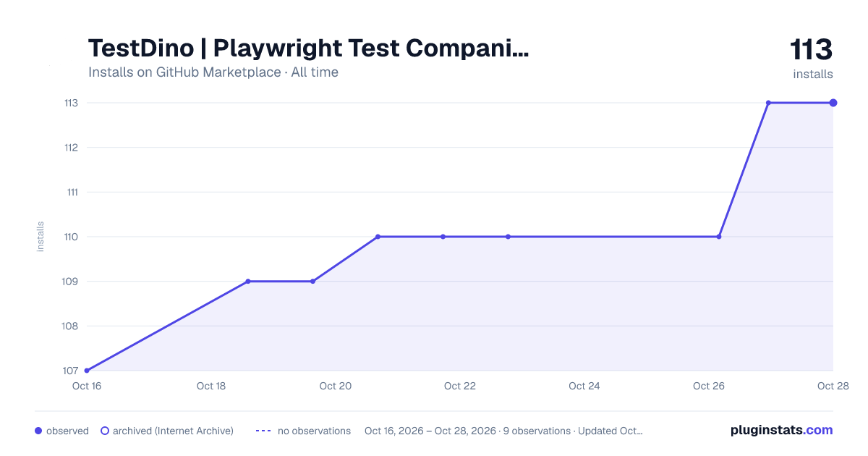This screenshot has width=868, height=456.
Task: Click the 'no observations' legend label
Action: (314, 431)
